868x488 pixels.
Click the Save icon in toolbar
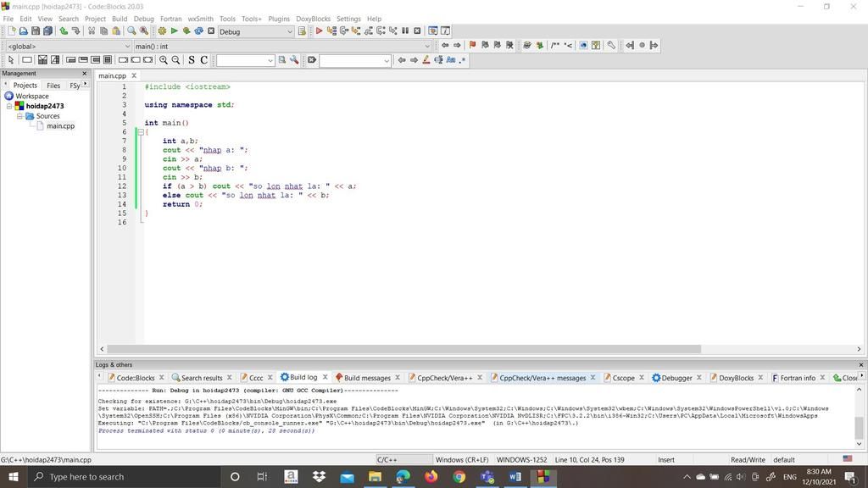(x=36, y=31)
